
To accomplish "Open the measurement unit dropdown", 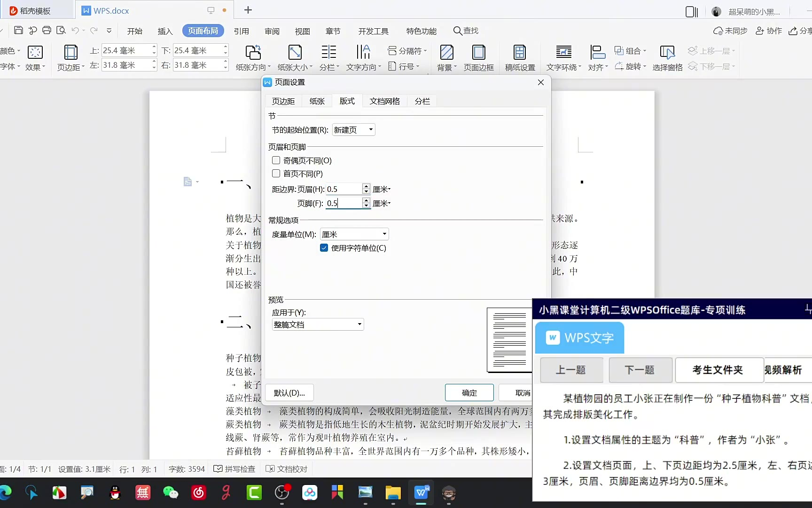I will tap(354, 234).
